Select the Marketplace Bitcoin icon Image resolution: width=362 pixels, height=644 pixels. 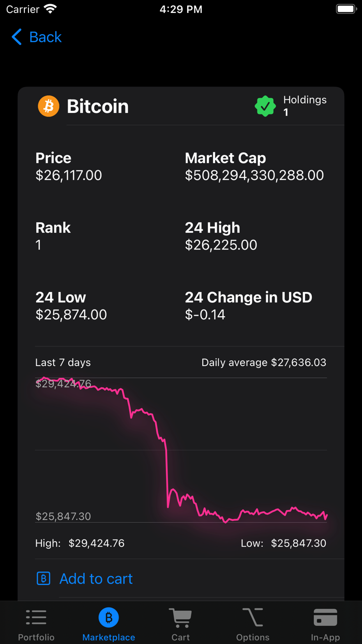coord(109,617)
